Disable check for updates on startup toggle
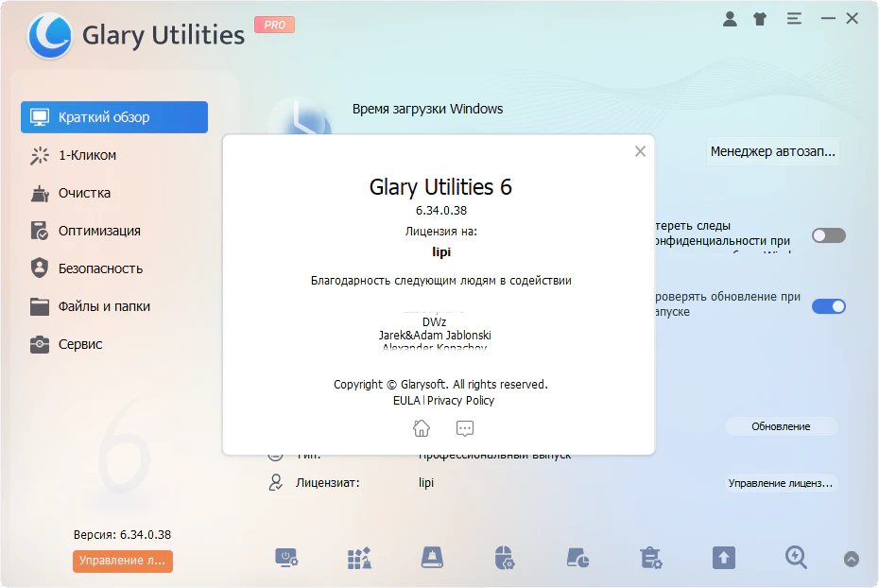The image size is (879, 588). point(828,306)
